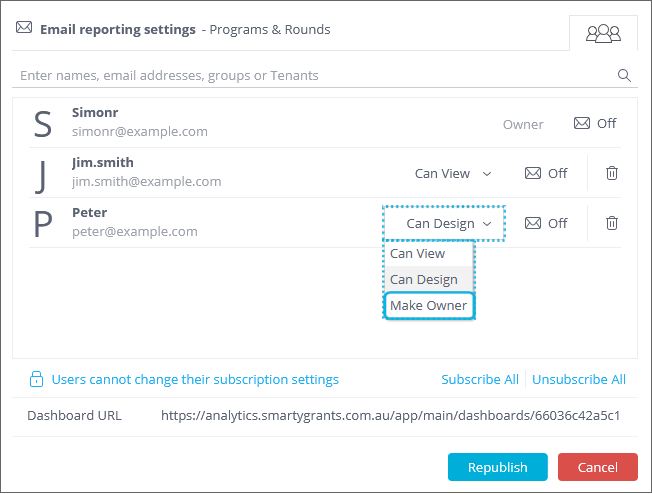The width and height of the screenshot is (652, 494).
Task: Toggle Simonr's email subscription Off
Action: [x=595, y=124]
